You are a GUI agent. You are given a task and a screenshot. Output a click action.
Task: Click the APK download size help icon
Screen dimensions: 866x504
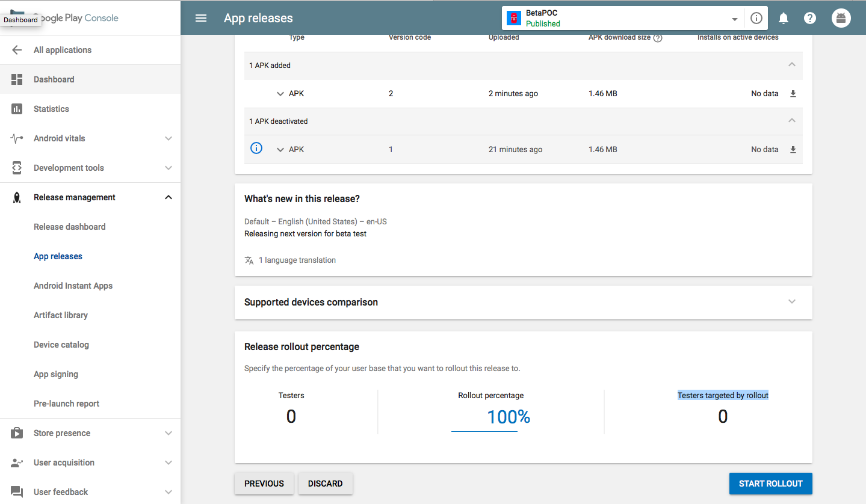[x=658, y=38]
